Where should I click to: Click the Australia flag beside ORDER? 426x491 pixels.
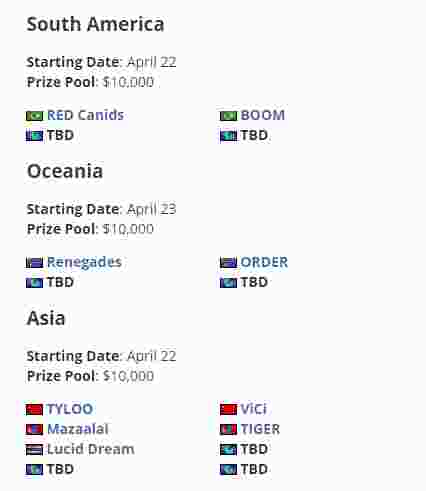pos(228,263)
